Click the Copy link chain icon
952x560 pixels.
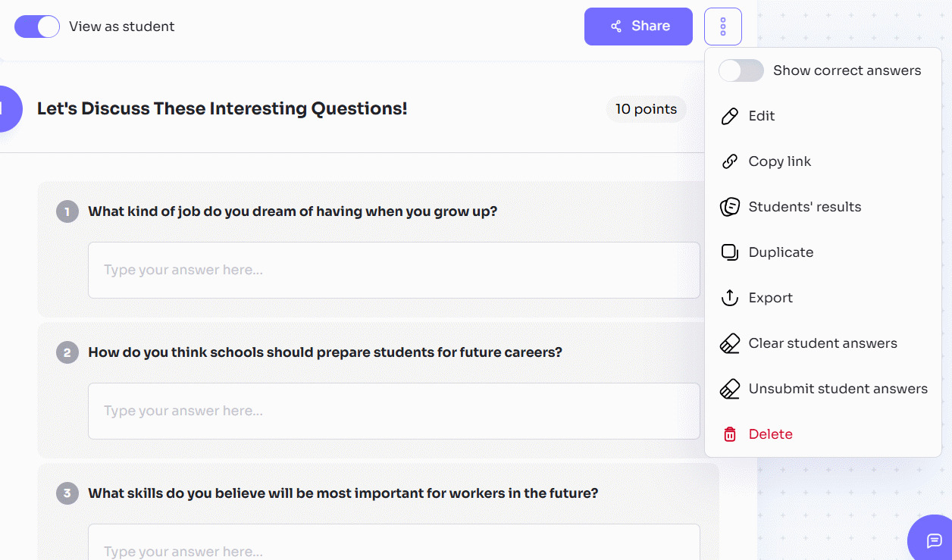pyautogui.click(x=729, y=161)
